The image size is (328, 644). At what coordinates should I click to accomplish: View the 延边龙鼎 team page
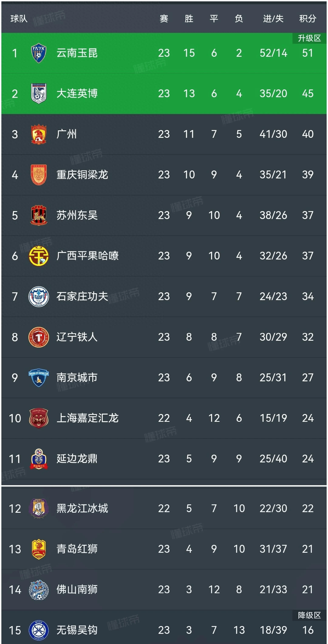(x=77, y=459)
